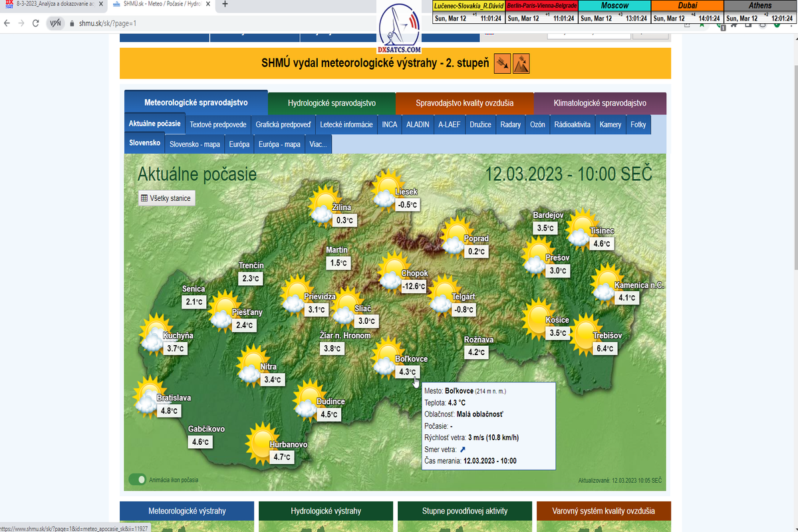Open the right warning icon in yellow banner
Image resolution: width=798 pixels, height=532 pixels.
tap(521, 63)
